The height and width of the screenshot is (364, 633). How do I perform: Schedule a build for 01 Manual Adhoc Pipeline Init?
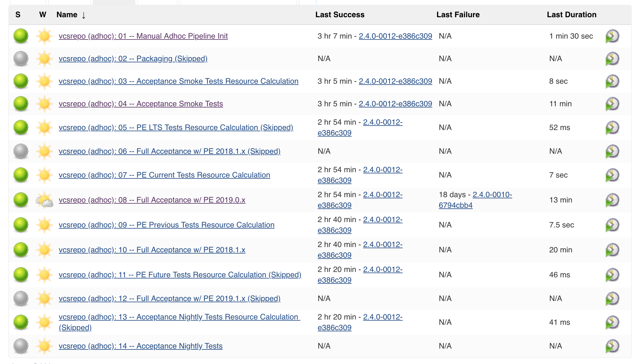click(x=612, y=36)
